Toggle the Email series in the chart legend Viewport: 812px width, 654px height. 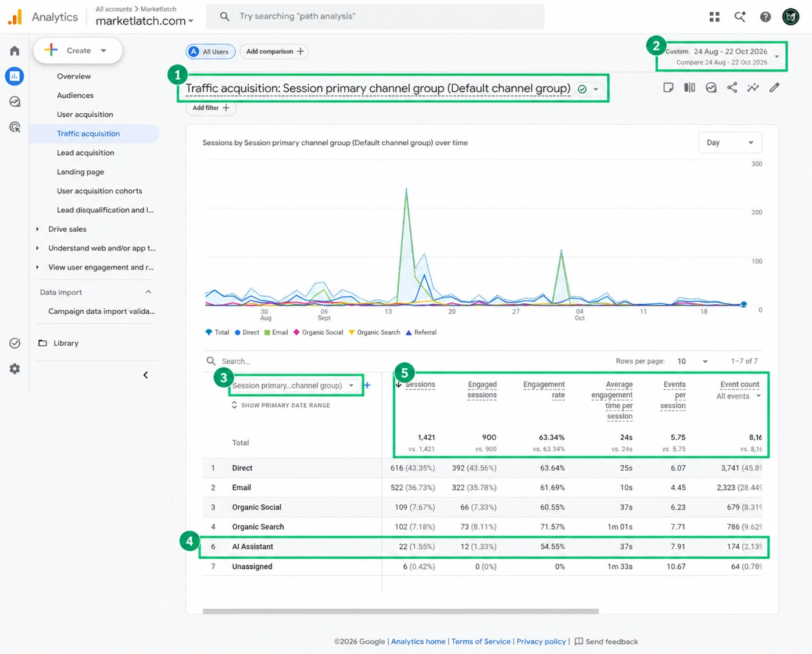[x=276, y=333]
